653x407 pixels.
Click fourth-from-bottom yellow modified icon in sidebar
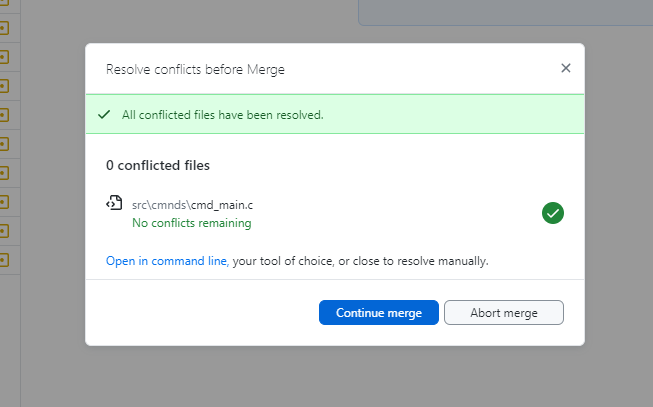coord(3,174)
